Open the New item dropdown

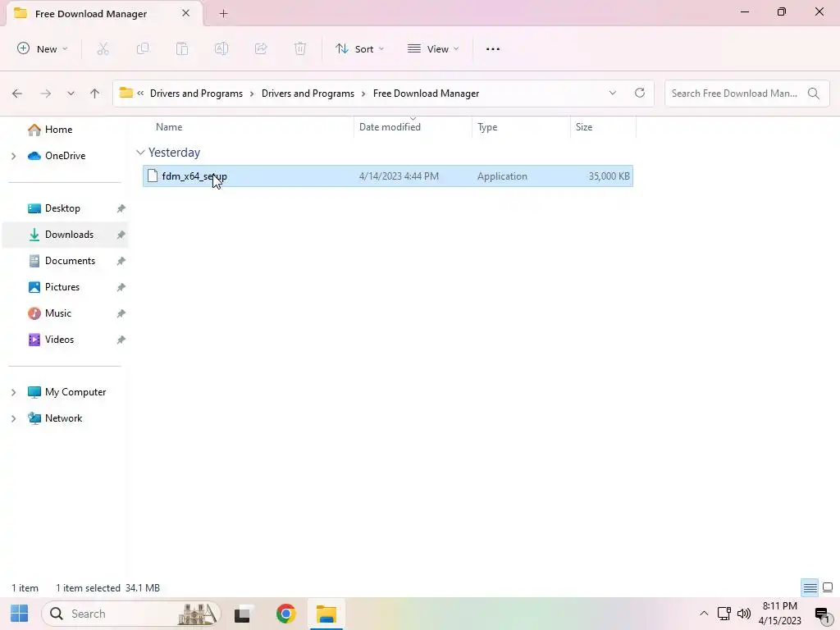tap(43, 48)
